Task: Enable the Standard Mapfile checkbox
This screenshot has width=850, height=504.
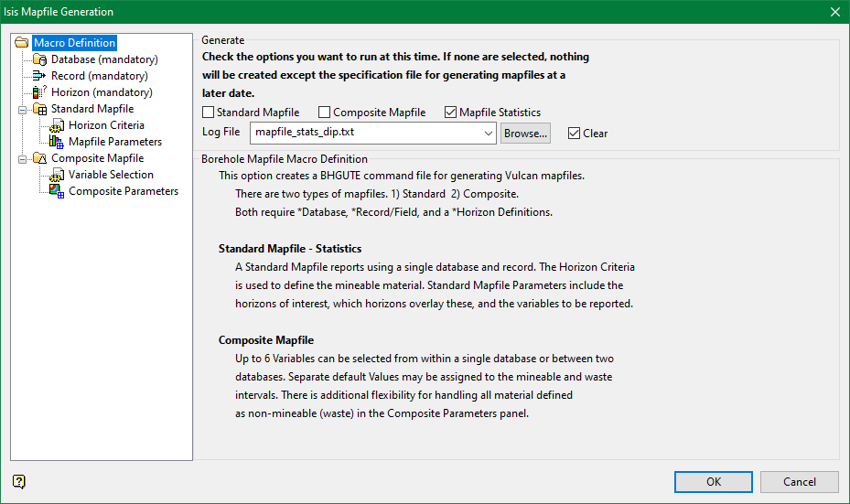Action: (209, 113)
